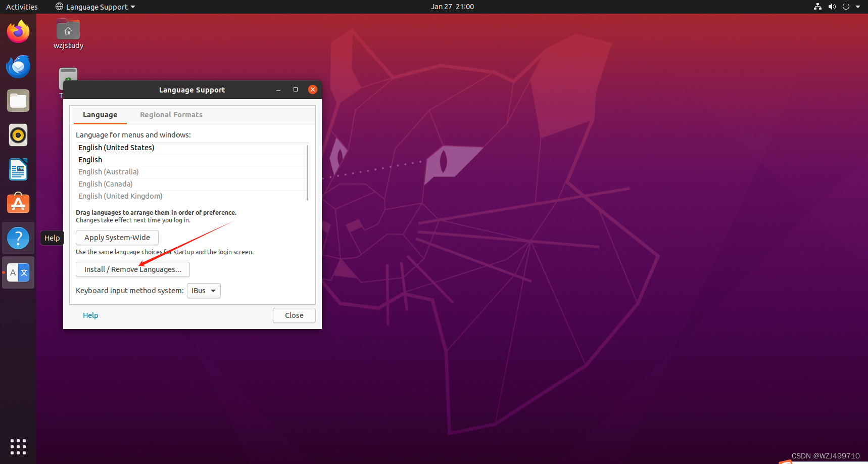Open the network status icon in top bar
This screenshot has width=868, height=464.
click(817, 7)
